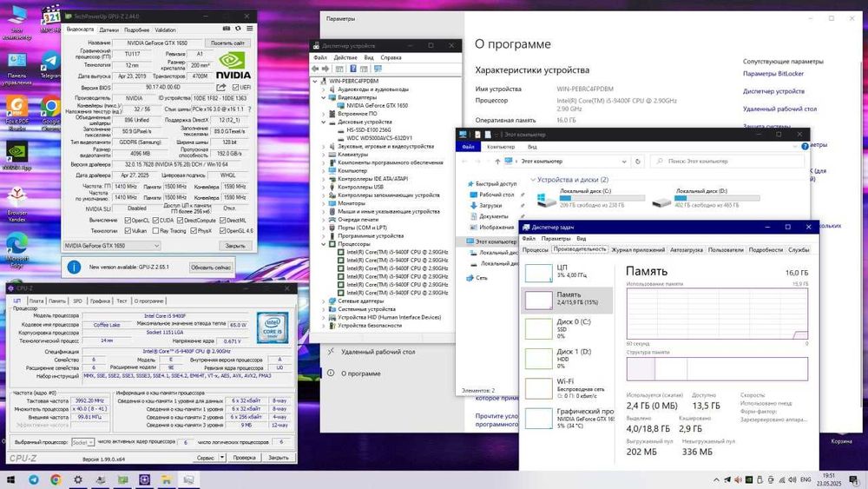Viewport: 868px width, 489px height.
Task: Click the Локальный диск (C:) usage bar
Action: [602, 198]
